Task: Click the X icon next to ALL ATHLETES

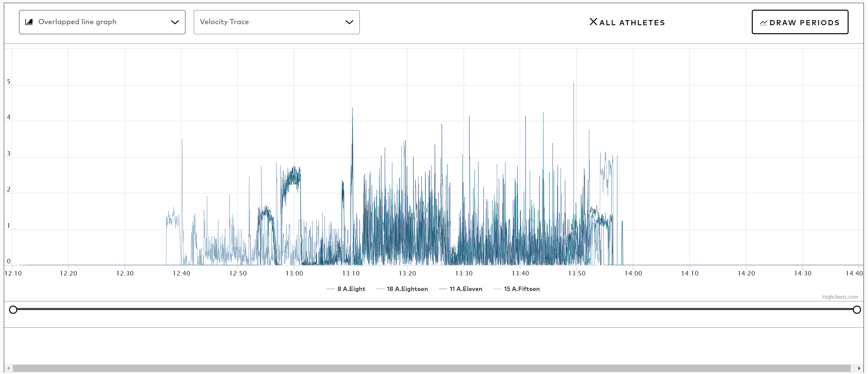Action: 593,22
